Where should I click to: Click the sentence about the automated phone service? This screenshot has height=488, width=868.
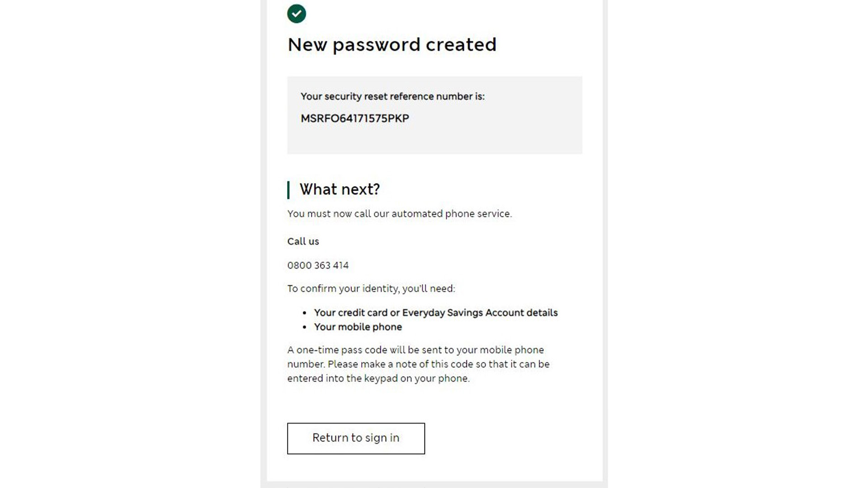[x=400, y=213]
